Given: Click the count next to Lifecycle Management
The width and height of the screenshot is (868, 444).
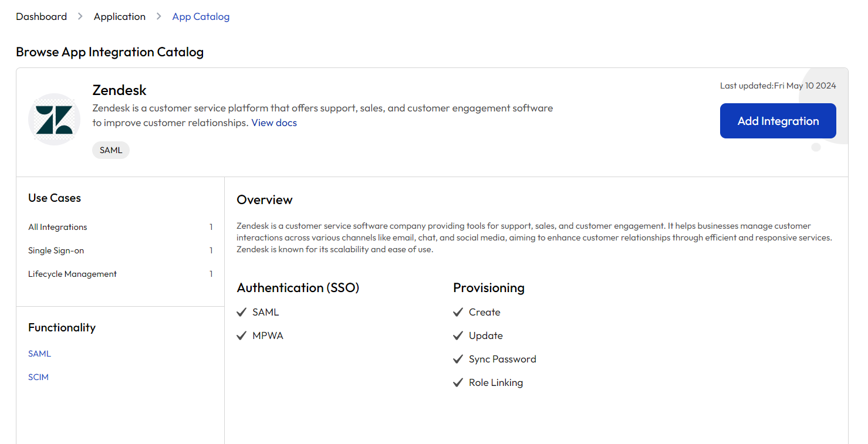Looking at the screenshot, I should 211,274.
